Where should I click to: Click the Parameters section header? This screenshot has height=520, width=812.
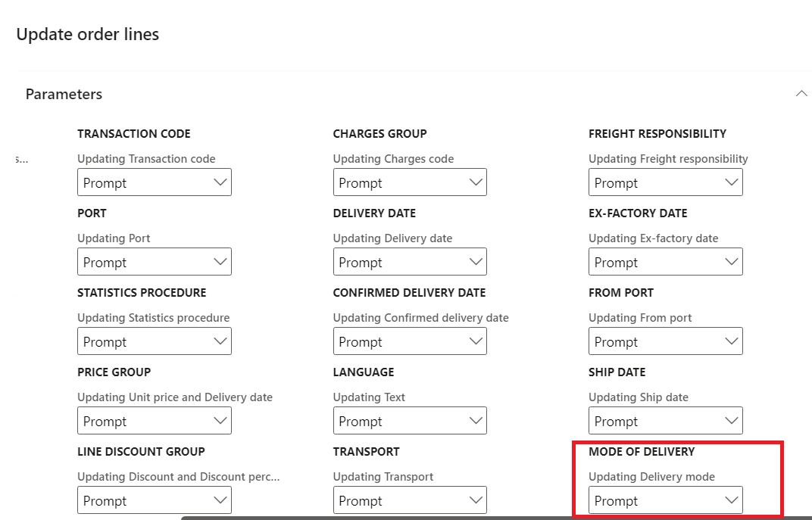(x=64, y=94)
